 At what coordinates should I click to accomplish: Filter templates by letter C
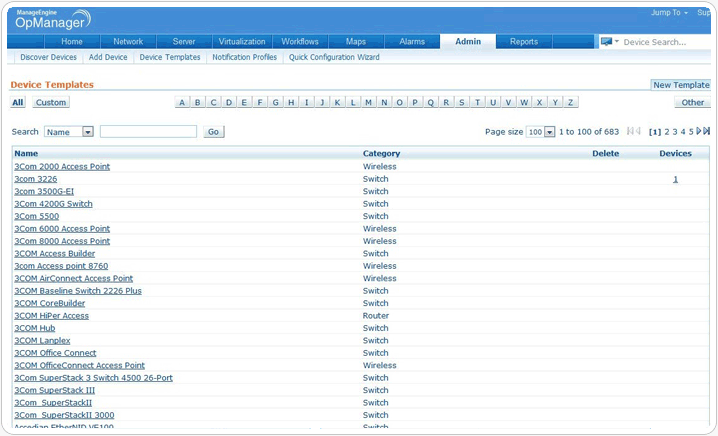tap(213, 103)
